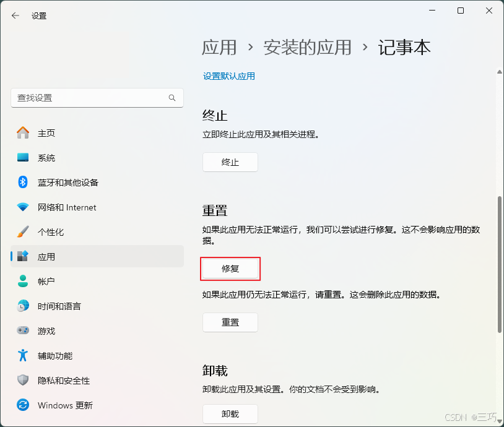This screenshot has width=504, height=427.
Task: Click the Home (主页) house icon
Action: point(23,133)
